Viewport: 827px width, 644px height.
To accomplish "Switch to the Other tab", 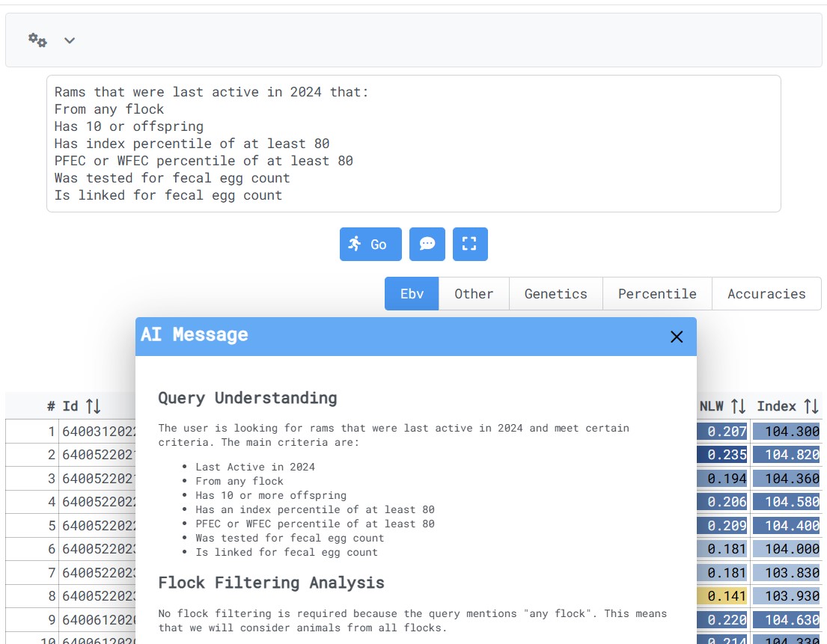I will (x=474, y=293).
